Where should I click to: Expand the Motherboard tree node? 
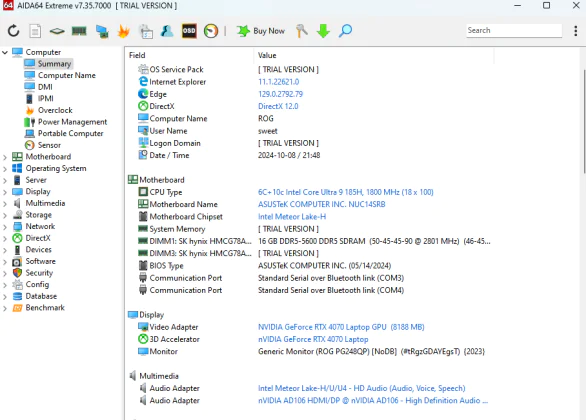point(5,157)
